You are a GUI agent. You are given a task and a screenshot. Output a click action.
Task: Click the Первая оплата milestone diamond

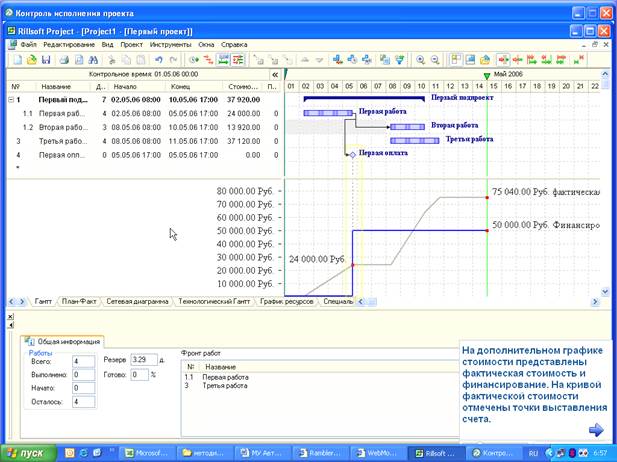351,154
